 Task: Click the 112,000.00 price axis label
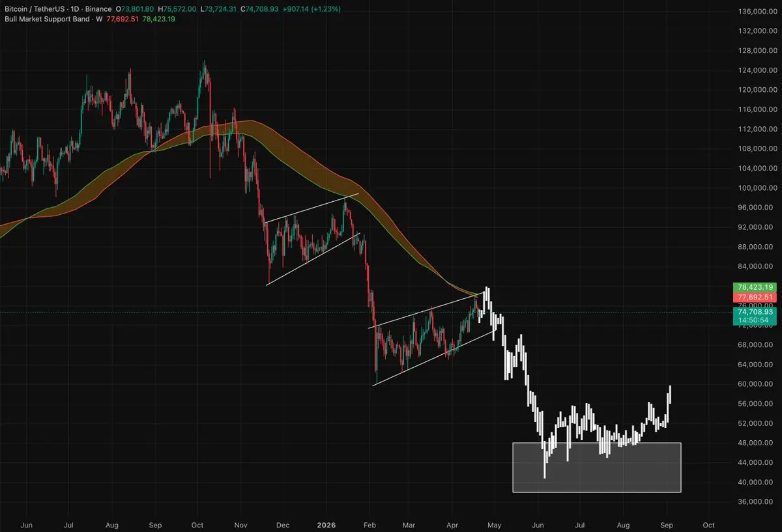[757, 129]
